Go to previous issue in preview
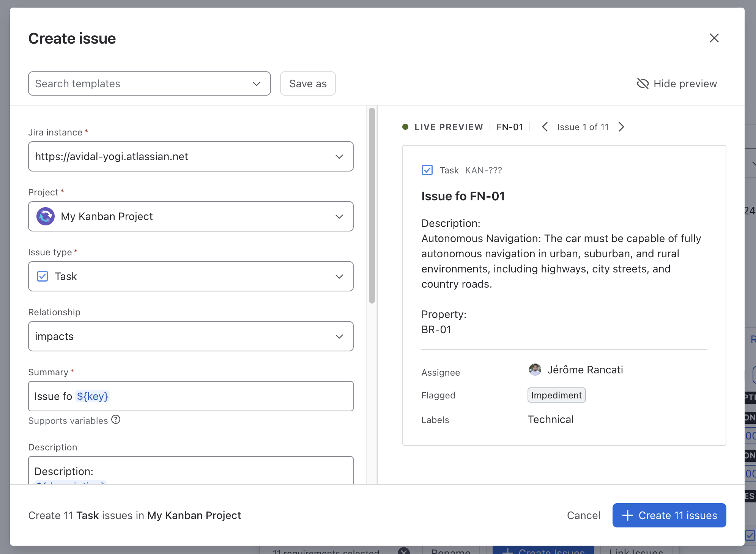Viewport: 756px width, 554px height. [545, 127]
